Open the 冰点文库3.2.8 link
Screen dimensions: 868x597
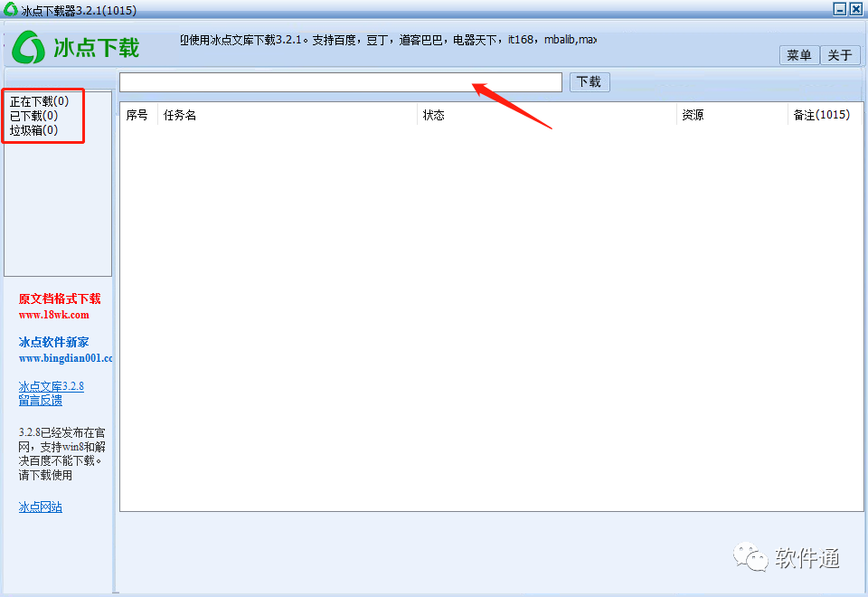(51, 386)
